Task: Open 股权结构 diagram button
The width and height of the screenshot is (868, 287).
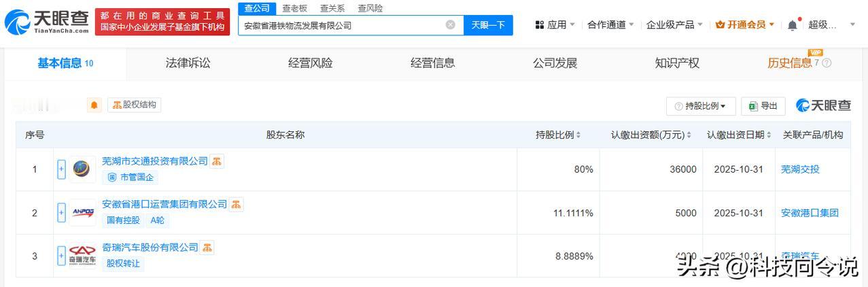Action: pos(134,105)
